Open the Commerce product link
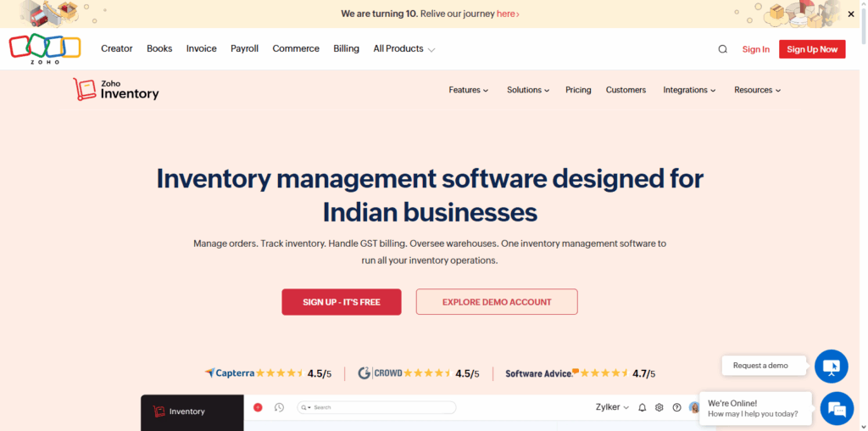868x431 pixels. 296,48
